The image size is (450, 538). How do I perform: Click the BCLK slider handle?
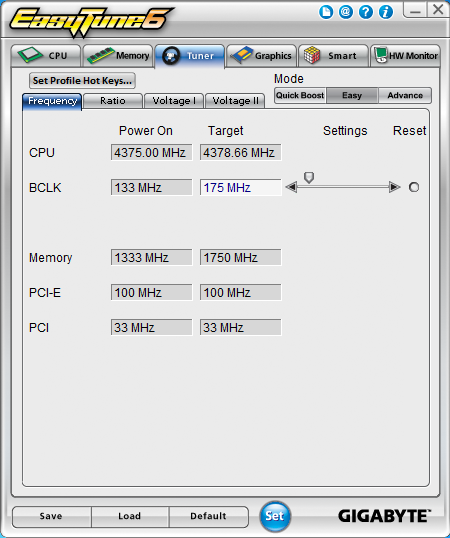click(309, 177)
